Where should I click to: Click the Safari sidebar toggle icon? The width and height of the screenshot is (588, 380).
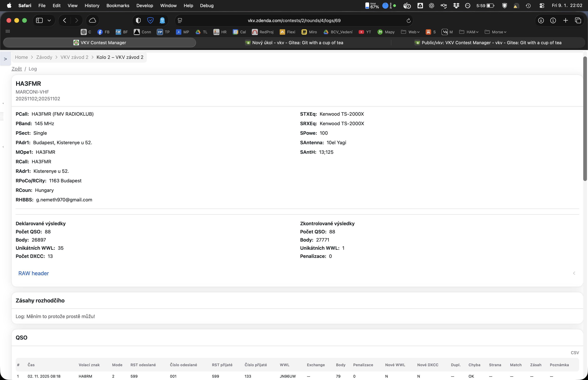(x=39, y=20)
